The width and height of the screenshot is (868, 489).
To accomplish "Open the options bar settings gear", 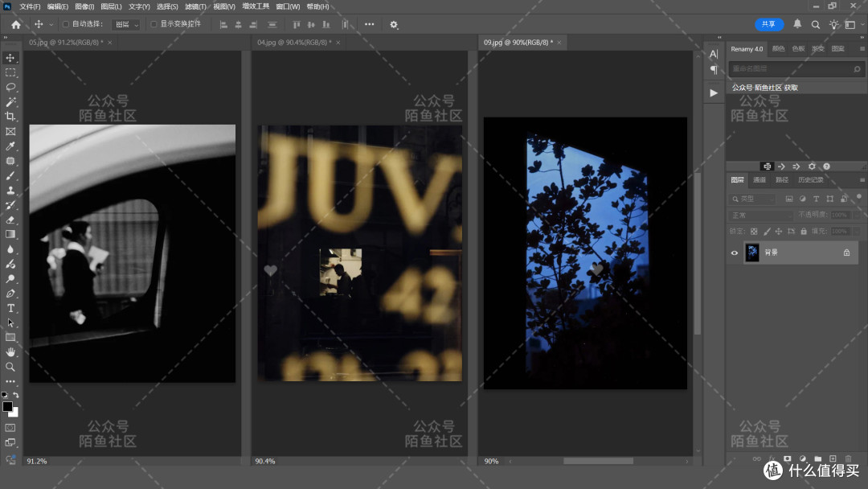I will click(x=394, y=24).
